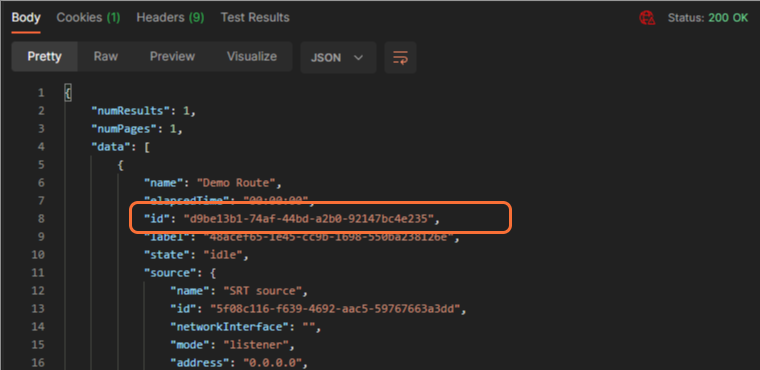Click the "data": [ line
Viewport: 760px width, 370px height.
pos(121,147)
